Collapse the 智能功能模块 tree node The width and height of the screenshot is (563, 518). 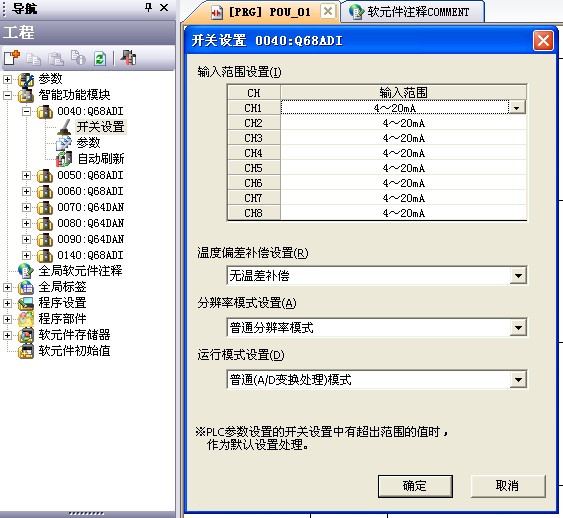7,95
